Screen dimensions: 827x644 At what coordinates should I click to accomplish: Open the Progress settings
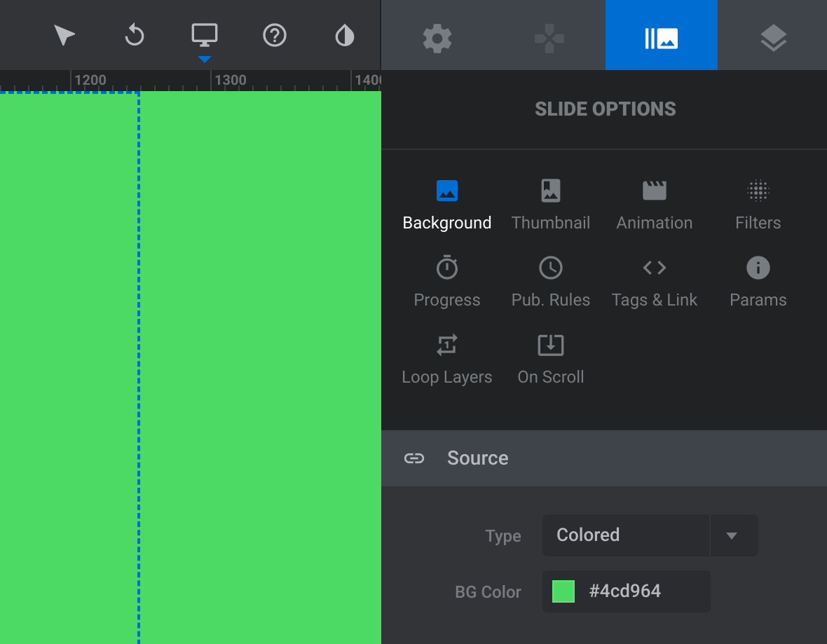(446, 282)
